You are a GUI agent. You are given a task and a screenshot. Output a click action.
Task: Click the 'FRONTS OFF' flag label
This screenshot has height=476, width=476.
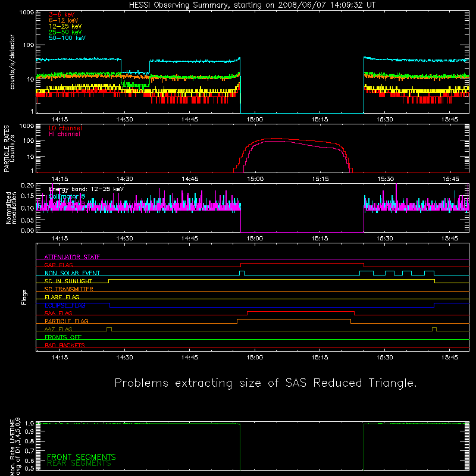point(63,337)
